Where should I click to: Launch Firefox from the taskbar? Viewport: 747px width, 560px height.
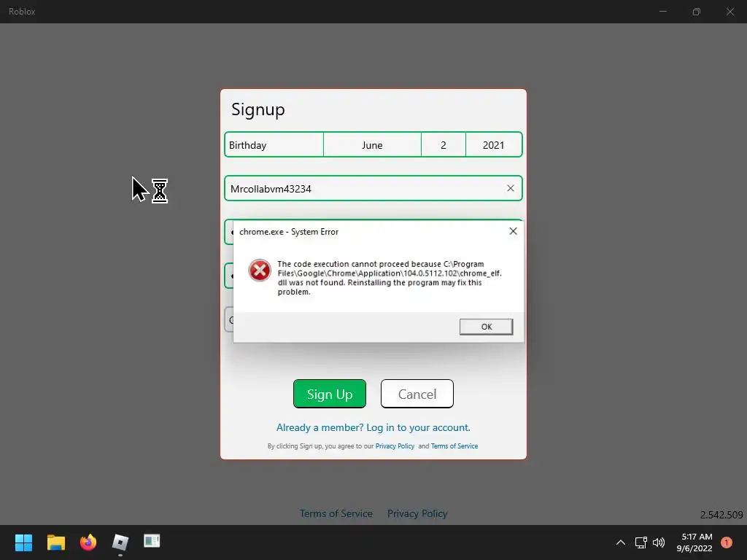tap(88, 542)
